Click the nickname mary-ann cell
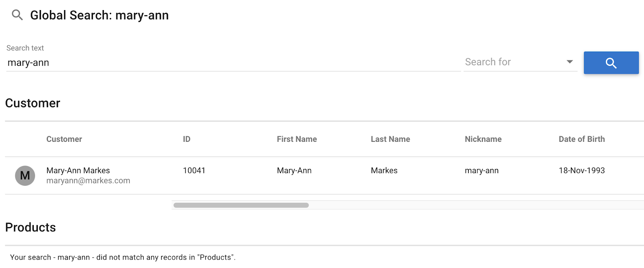Screen dimensions: 644x268 (482, 170)
